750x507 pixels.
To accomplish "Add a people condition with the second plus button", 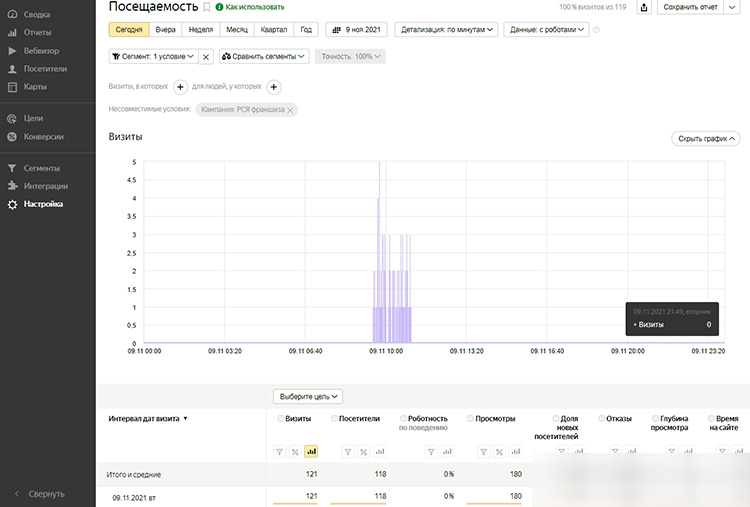I will (x=274, y=87).
